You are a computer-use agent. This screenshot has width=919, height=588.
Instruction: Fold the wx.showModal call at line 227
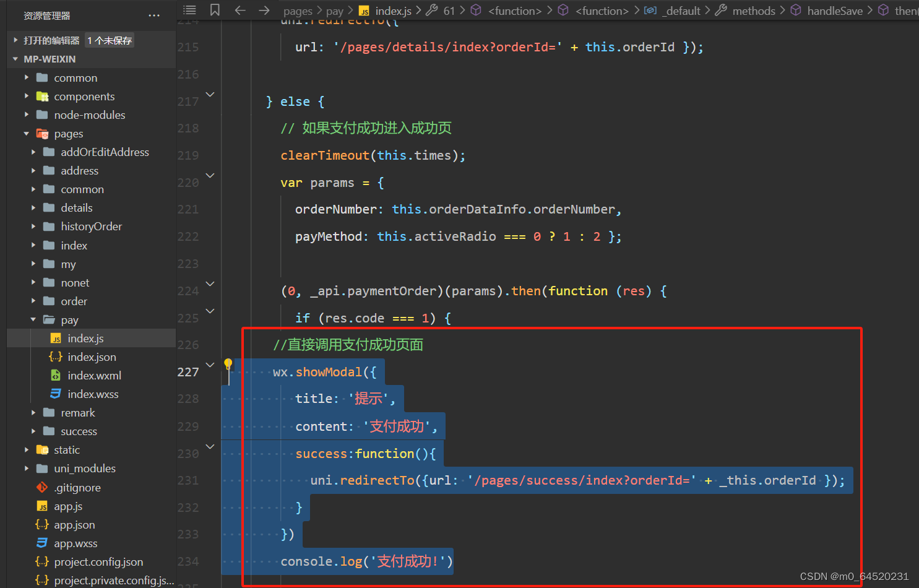pyautogui.click(x=210, y=365)
